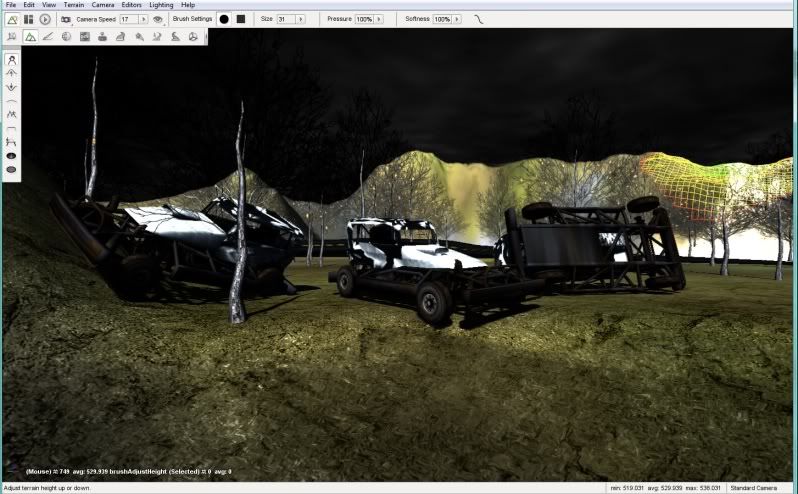Select the Flatten terrain tool
The width and height of the screenshot is (798, 494).
point(11,129)
